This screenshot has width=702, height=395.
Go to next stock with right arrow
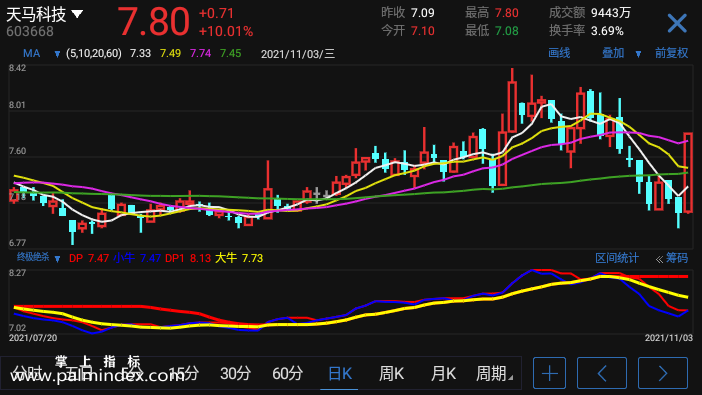(663, 373)
